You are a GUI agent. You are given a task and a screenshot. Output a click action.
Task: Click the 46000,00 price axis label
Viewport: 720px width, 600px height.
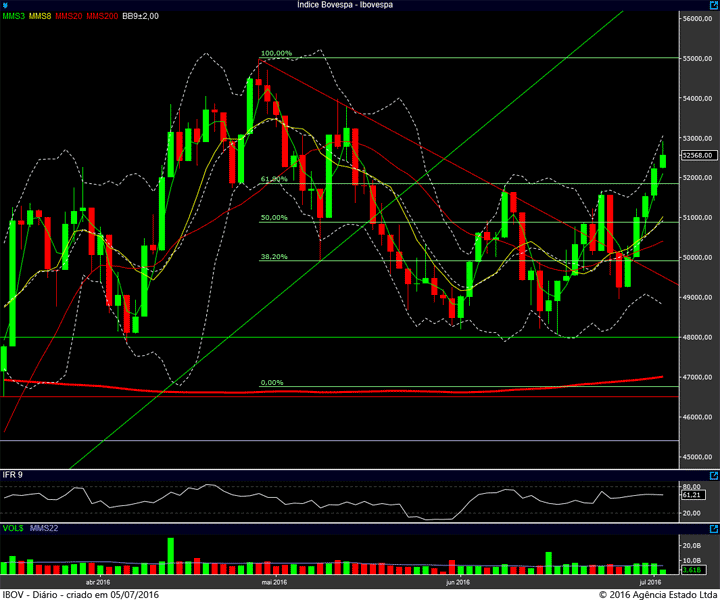[698, 417]
